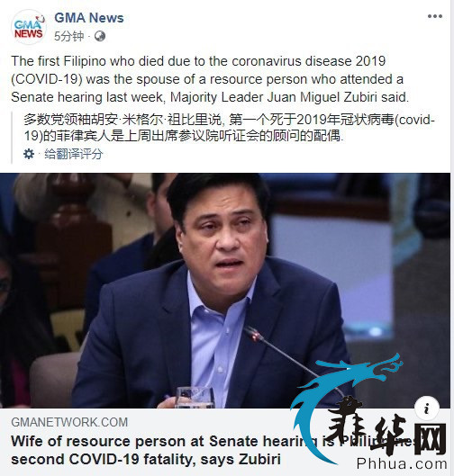Viewport: 454px width, 476px height.
Task: Click the GMANETWORK.COM source domain
Action: [69, 422]
